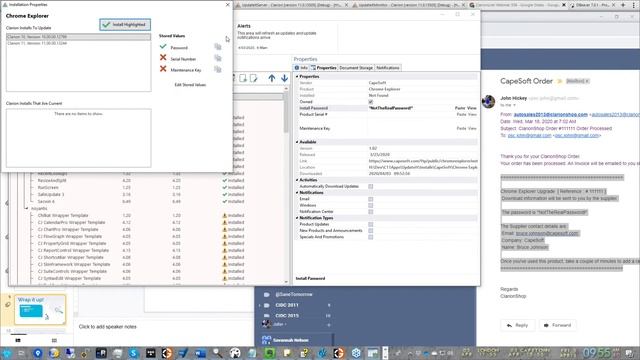The image size is (640, 360).
Task: Click the importance marker next to CapeSoft Order
Action: (x=560, y=81)
